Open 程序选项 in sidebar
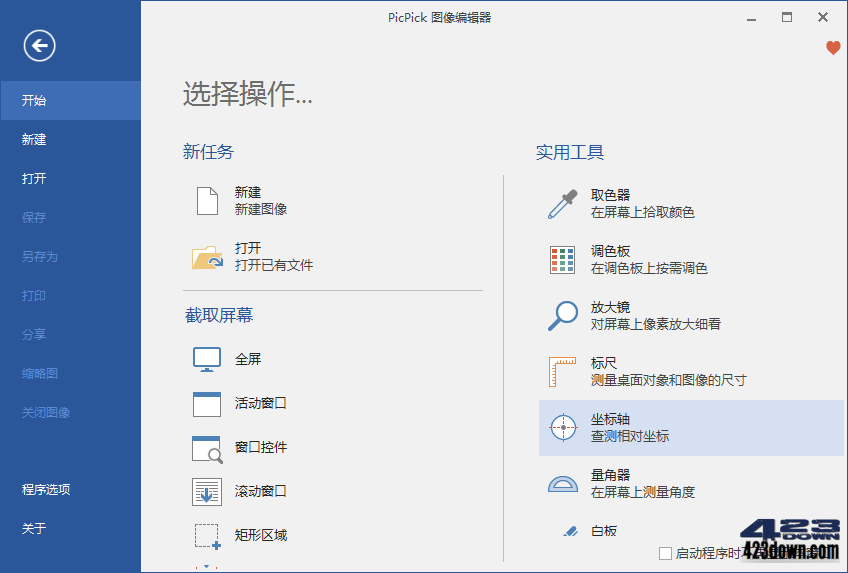 [x=46, y=490]
